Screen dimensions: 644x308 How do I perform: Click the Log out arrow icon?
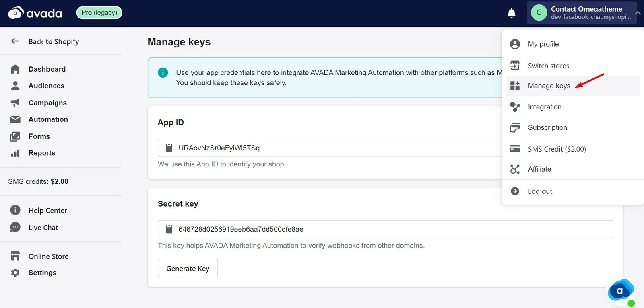(x=515, y=191)
